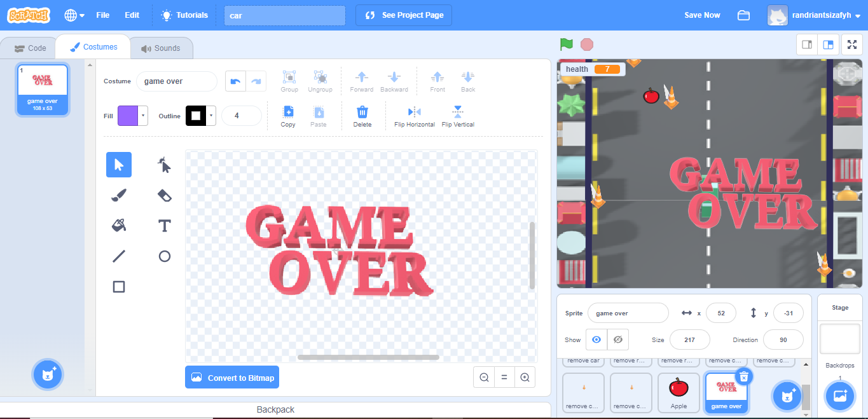This screenshot has height=419, width=868.
Task: Pick the Brush tool
Action: (x=118, y=195)
